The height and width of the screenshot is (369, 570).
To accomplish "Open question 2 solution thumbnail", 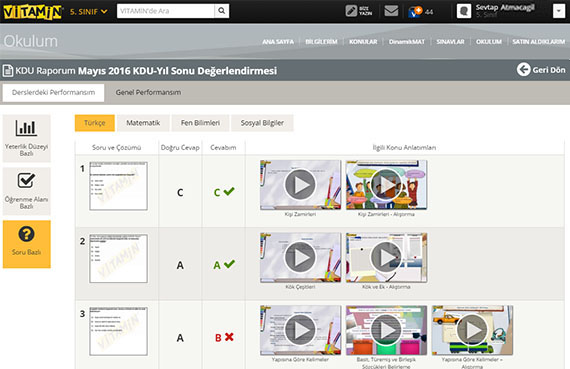I will (x=119, y=258).
